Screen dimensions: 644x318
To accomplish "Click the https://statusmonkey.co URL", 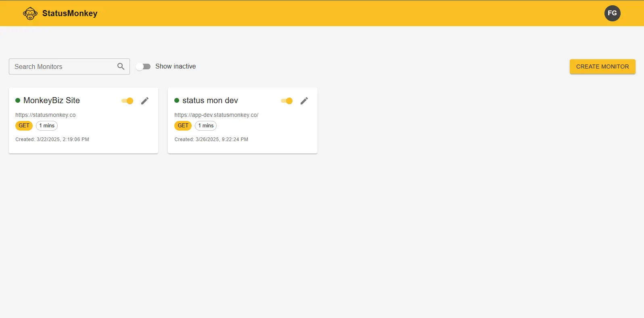I will pyautogui.click(x=46, y=115).
